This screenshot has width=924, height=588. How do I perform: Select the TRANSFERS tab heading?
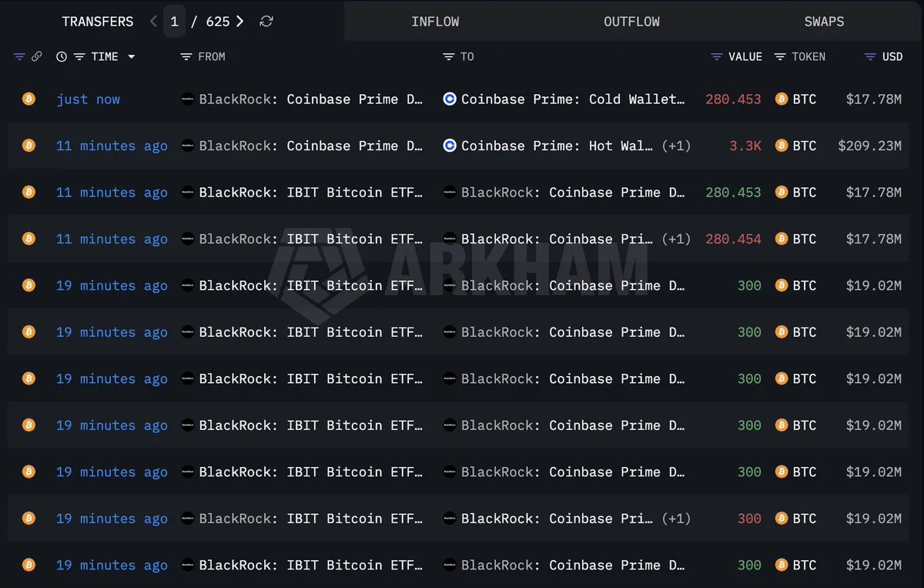click(98, 22)
